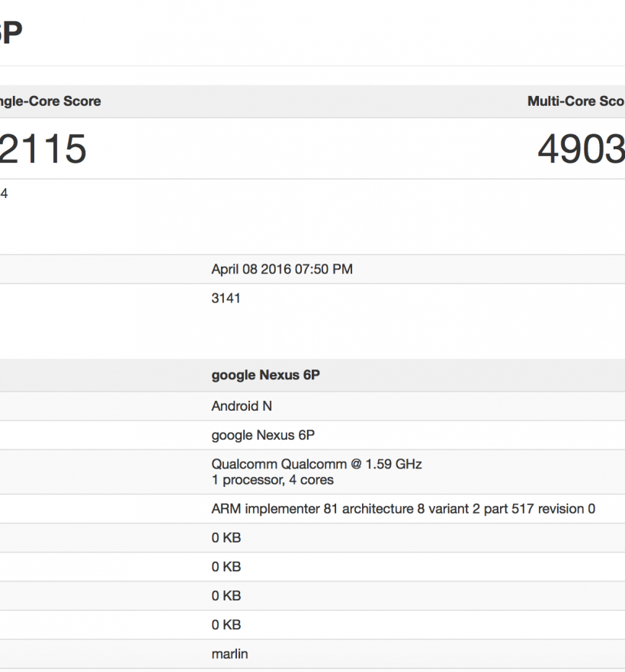Click the April 08 2016 07:50 PM date
This screenshot has height=672, width=625.
coord(281,269)
